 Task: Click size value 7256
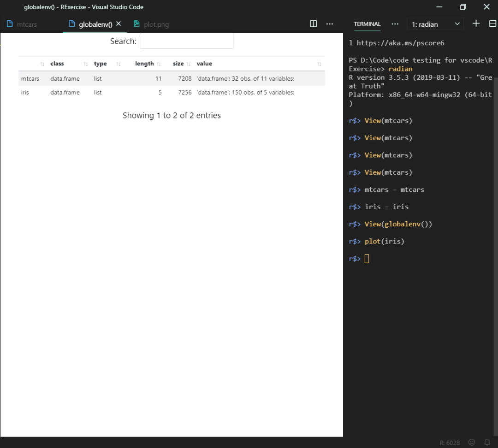[x=185, y=92]
